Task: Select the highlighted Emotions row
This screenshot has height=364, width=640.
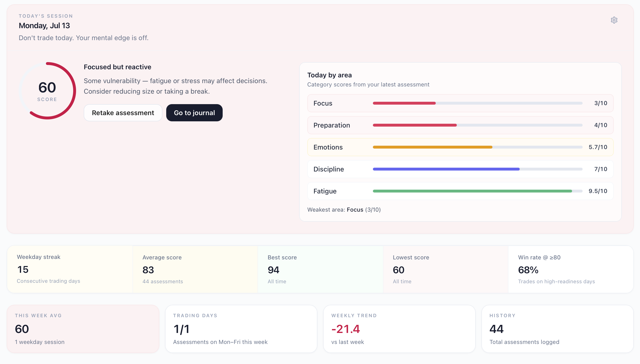Action: click(x=460, y=147)
